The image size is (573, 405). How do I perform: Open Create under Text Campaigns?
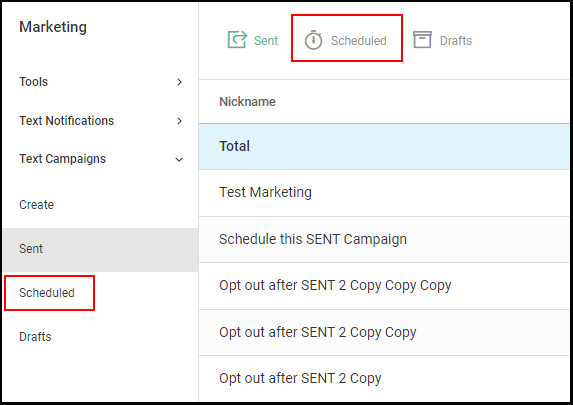[36, 205]
